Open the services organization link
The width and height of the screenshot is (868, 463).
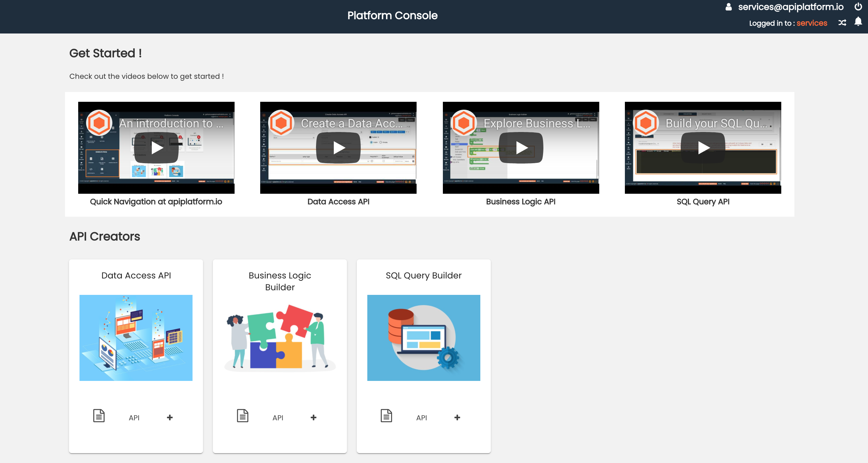coord(812,23)
